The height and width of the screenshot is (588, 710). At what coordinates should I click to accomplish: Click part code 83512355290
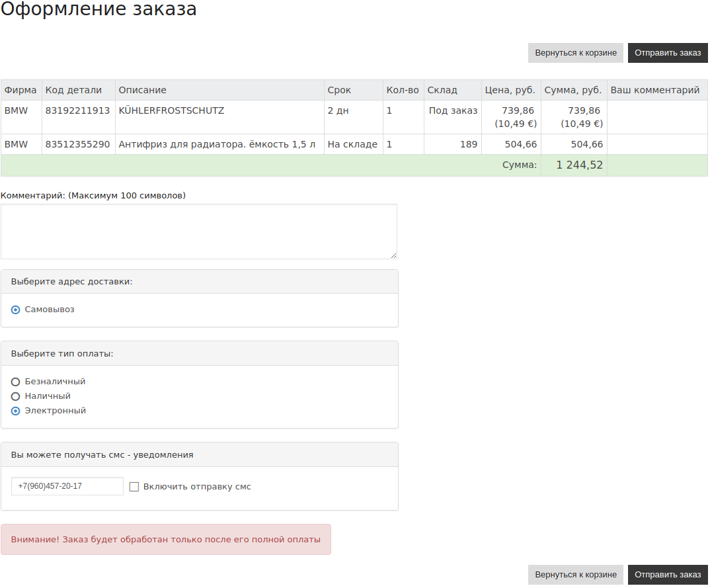tap(77, 144)
